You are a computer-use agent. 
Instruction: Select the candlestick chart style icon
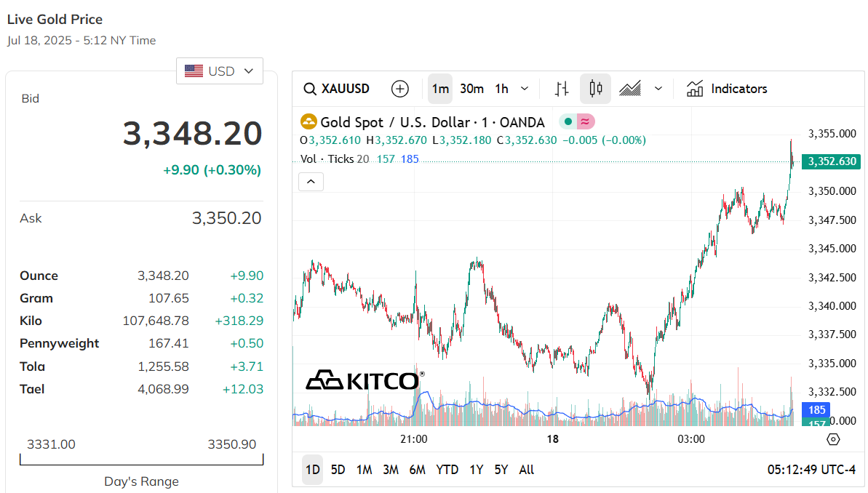[x=596, y=89]
